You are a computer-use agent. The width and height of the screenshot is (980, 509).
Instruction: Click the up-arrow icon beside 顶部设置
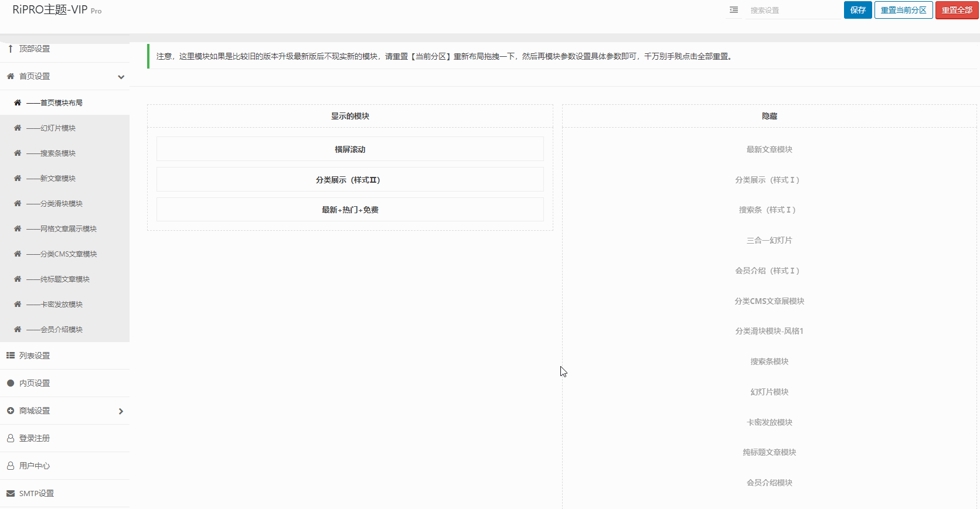(x=11, y=49)
